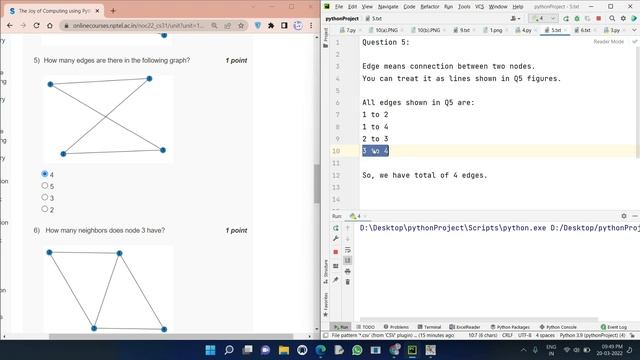Viewport: 640px width, 360px height.
Task: Hide the Run tool window
Action: (635, 216)
